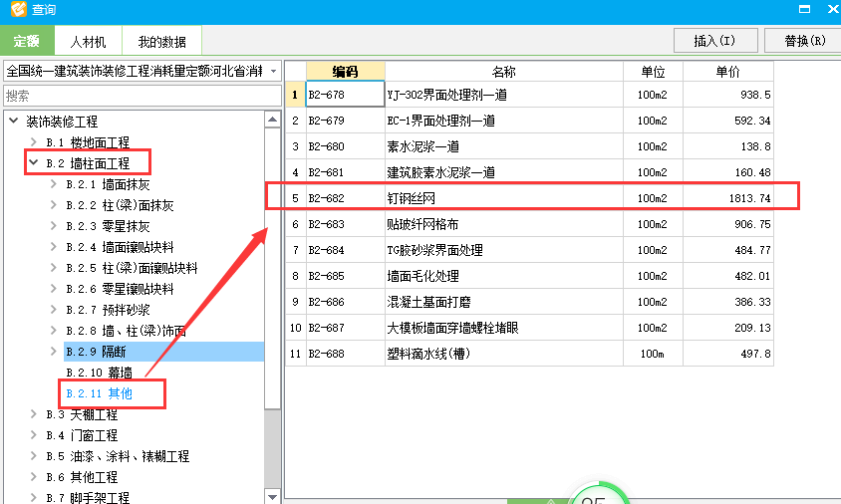Select row 钉钢丝网
Screen dimensions: 841x504
point(529,198)
